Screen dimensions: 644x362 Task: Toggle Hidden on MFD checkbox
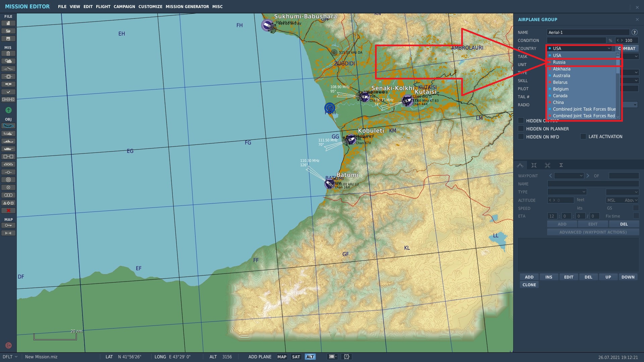tap(521, 137)
